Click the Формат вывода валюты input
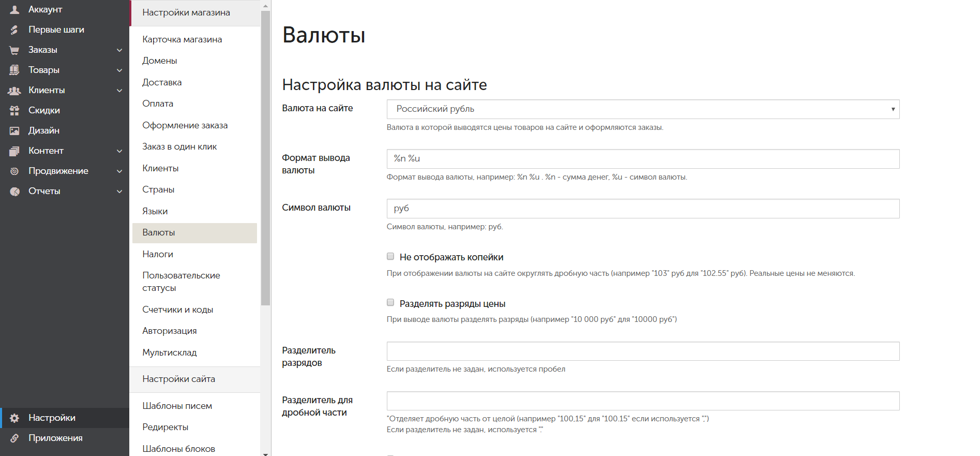Image resolution: width=980 pixels, height=456 pixels. (643, 159)
